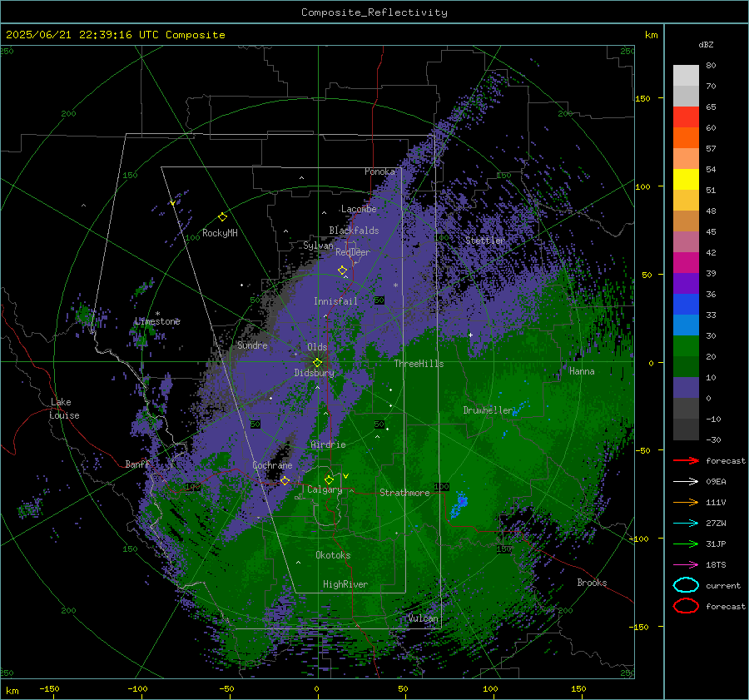Click the Blackfalds label
749x700 pixels.
point(354,231)
